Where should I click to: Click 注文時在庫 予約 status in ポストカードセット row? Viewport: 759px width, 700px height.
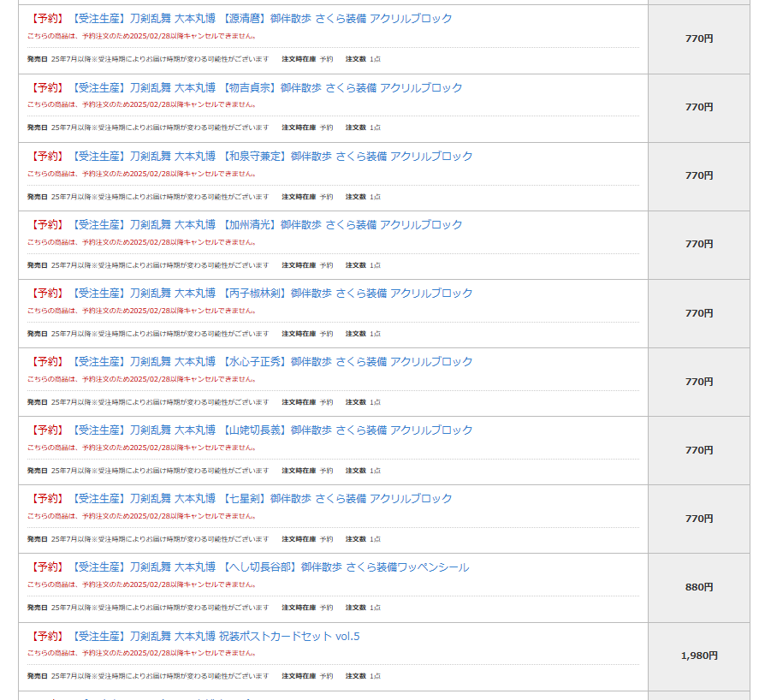(307, 676)
